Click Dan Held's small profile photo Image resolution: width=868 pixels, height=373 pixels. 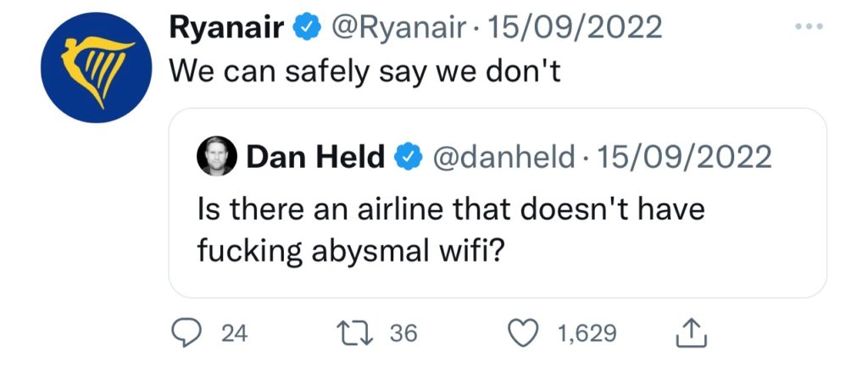tap(218, 157)
